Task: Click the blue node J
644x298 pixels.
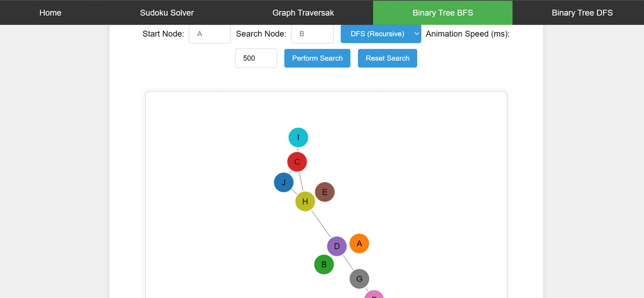Action: pos(284,182)
